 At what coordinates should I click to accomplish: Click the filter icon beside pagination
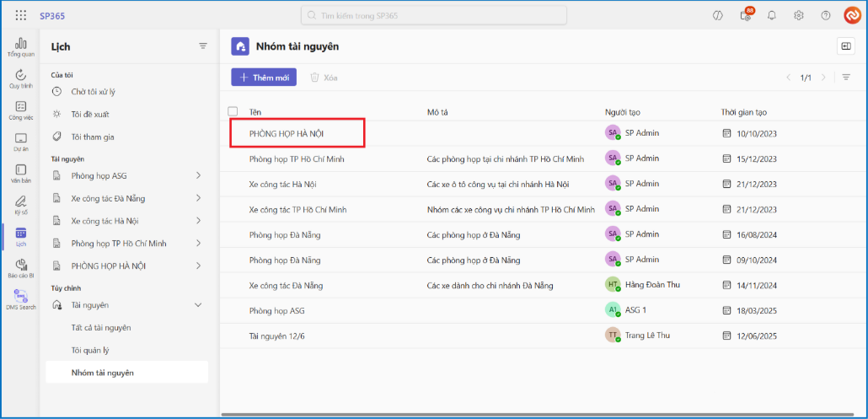(x=846, y=78)
